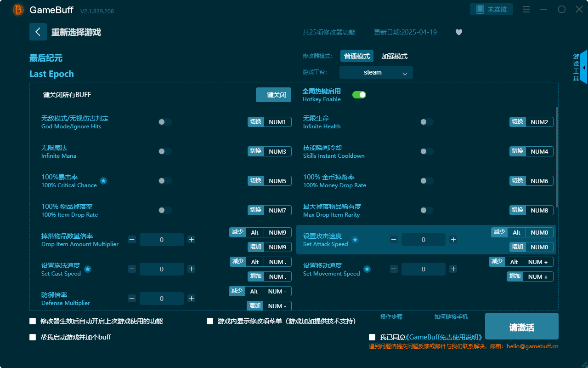Click the 增加 NUM0 attack speed hotkey
Image resolution: width=588 pixels, height=368 pixels.
531,247
